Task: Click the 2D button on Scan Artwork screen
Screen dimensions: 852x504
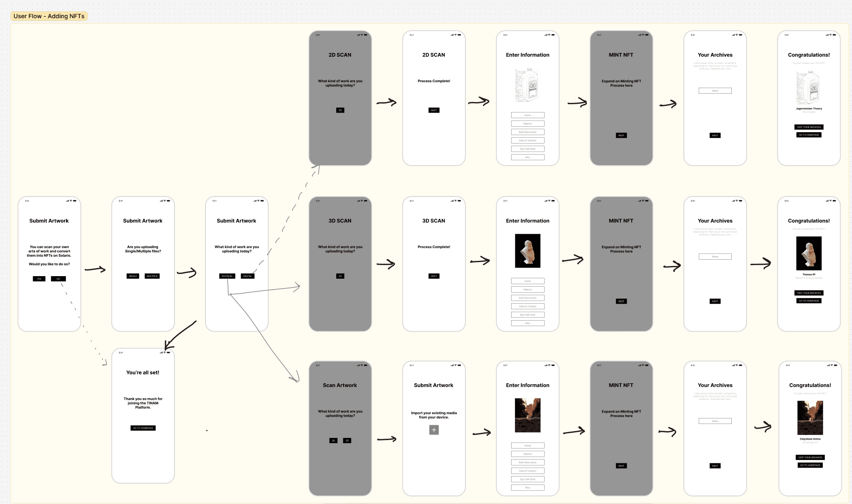Action: pos(333,440)
